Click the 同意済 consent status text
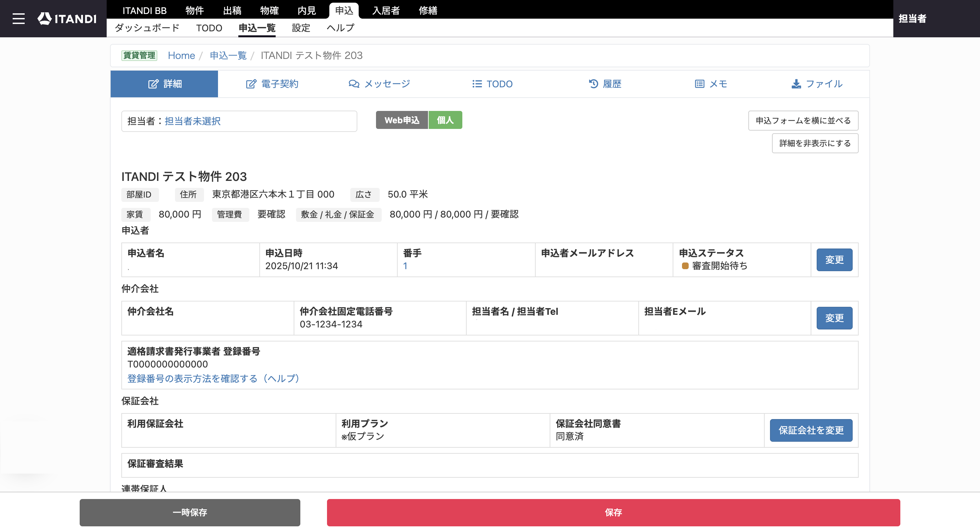Screen dimensions: 980x531 [570, 436]
